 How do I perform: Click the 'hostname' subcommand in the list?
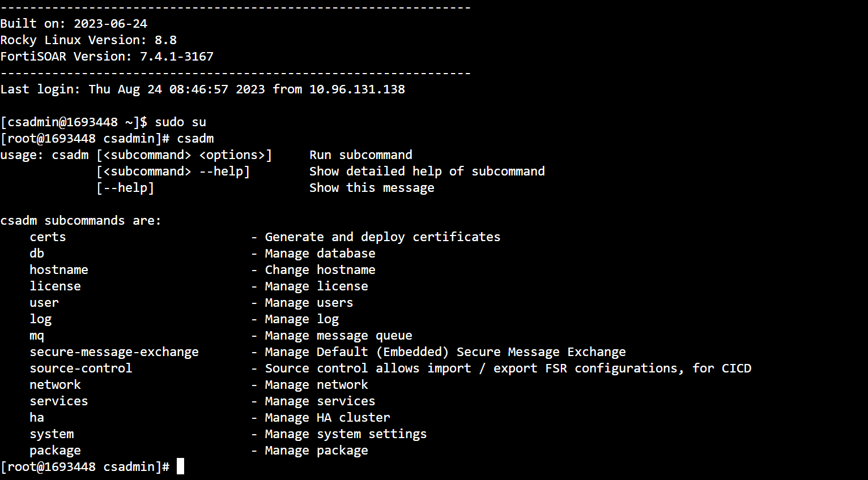click(59, 269)
